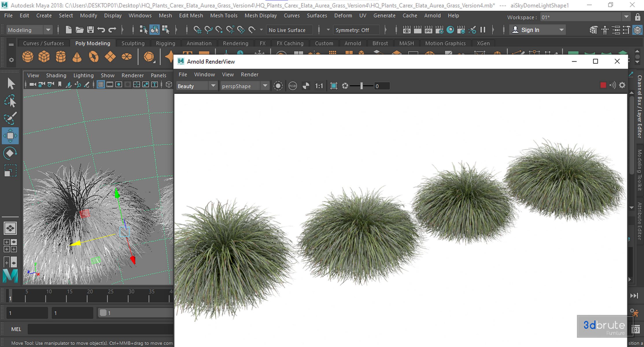The width and height of the screenshot is (644, 347).
Task: Open render settings gear in RenderView
Action: [x=622, y=85]
